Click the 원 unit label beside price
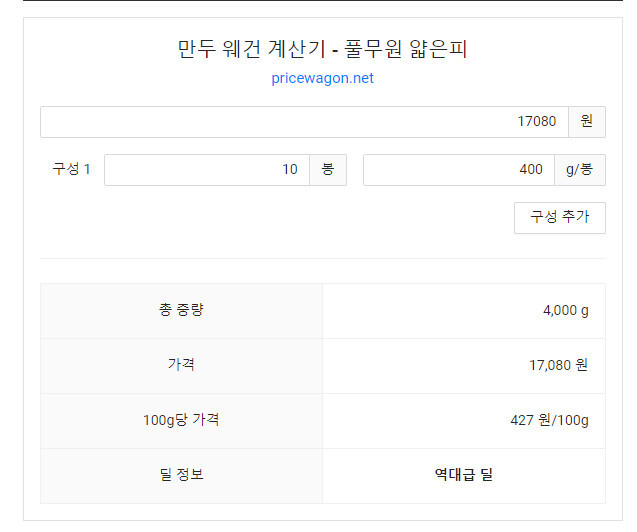This screenshot has width=637, height=532. pyautogui.click(x=587, y=122)
